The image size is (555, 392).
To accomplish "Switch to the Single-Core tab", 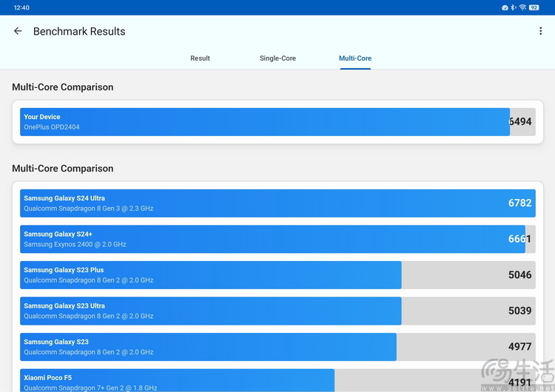I will (277, 58).
